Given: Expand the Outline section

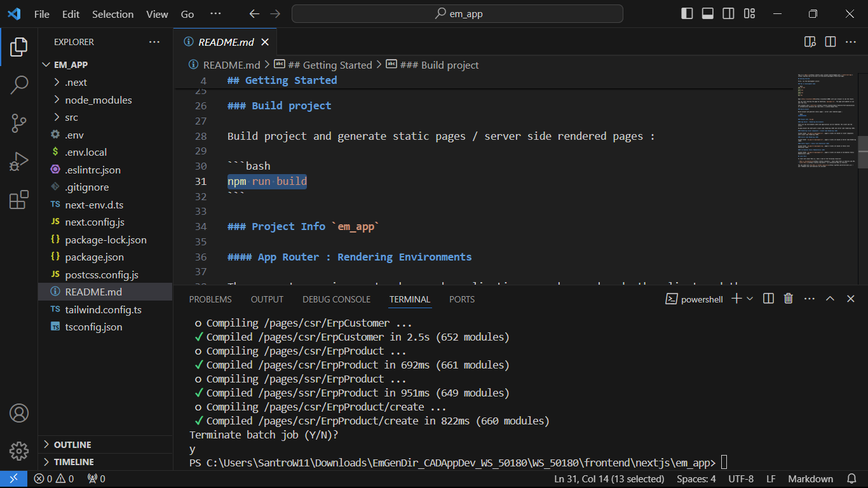Looking at the screenshot, I should (105, 445).
